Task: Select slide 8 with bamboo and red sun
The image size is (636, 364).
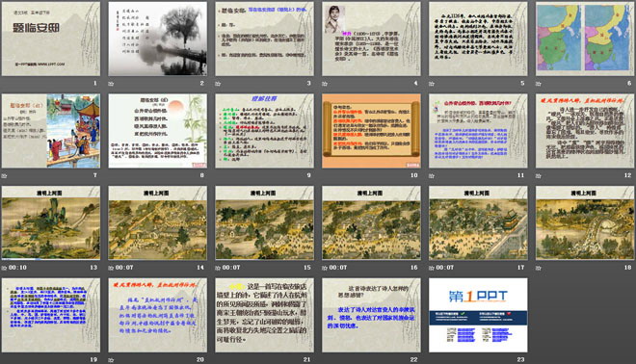Action: pyautogui.click(x=158, y=131)
